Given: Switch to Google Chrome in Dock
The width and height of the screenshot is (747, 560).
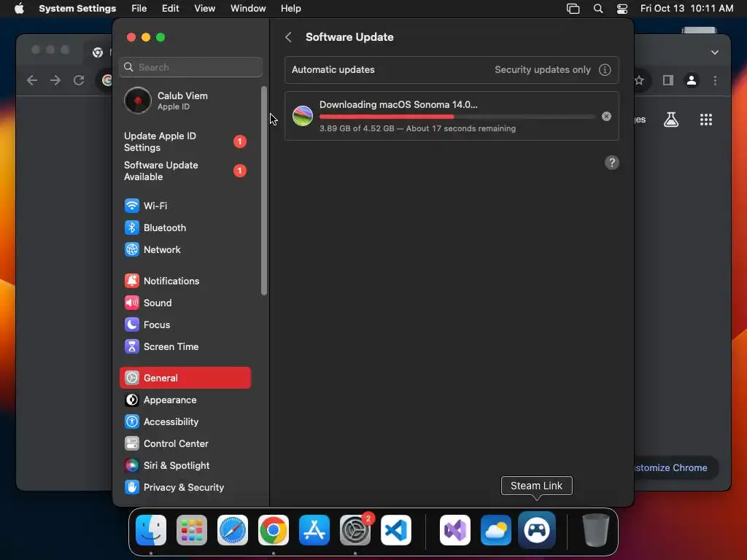Looking at the screenshot, I should [x=274, y=530].
